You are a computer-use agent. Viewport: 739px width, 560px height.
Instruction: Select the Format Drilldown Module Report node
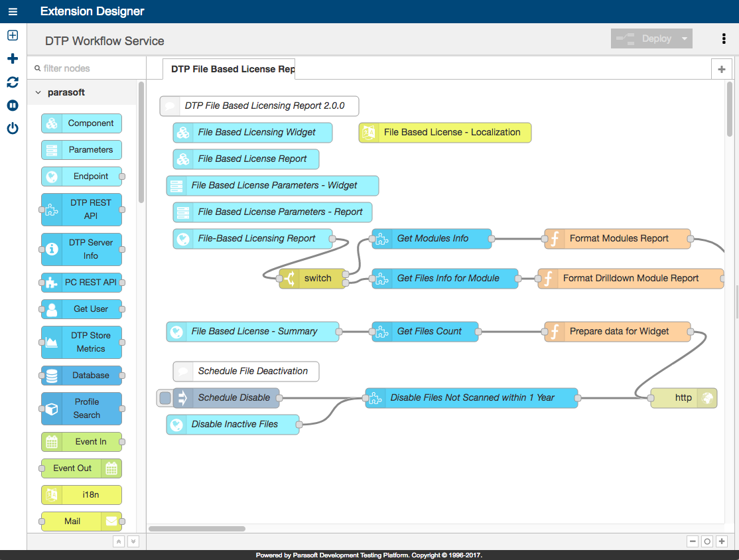click(631, 279)
